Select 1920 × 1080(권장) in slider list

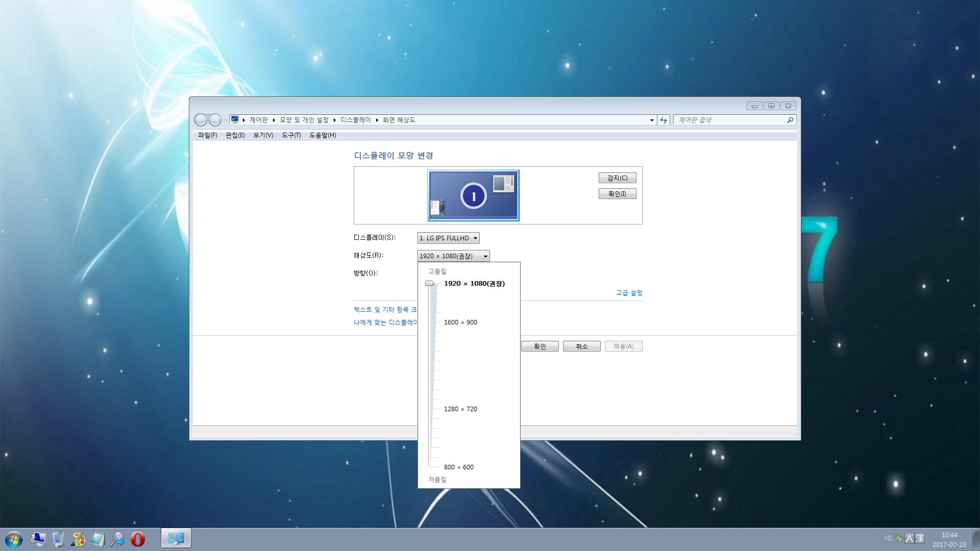point(474,284)
